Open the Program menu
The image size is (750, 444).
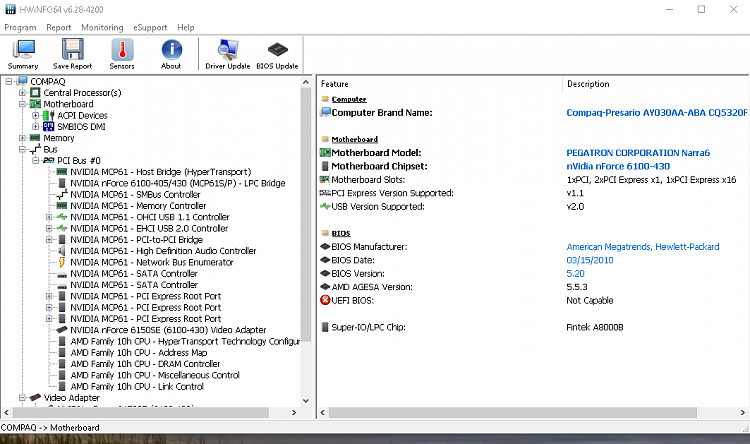point(20,27)
